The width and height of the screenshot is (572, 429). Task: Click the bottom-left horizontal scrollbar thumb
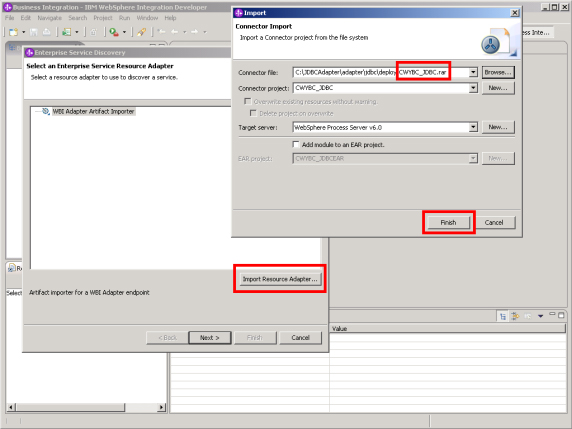click(70, 407)
